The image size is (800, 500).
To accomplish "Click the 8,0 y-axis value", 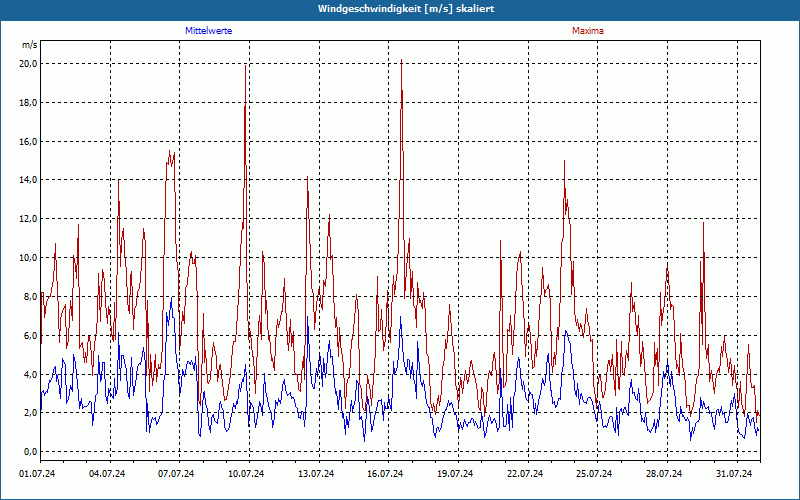I will (x=30, y=296).
